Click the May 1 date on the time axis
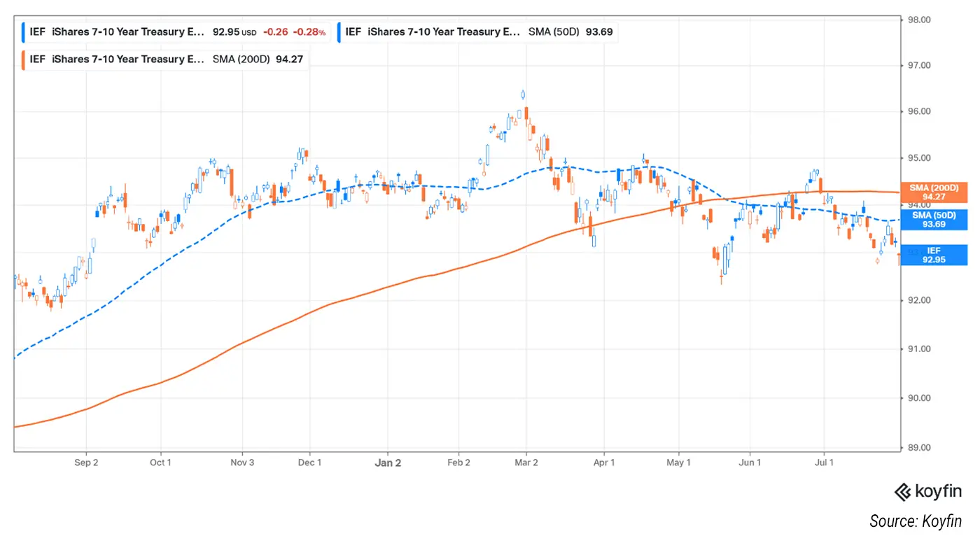This screenshot has width=980, height=550. 678,463
